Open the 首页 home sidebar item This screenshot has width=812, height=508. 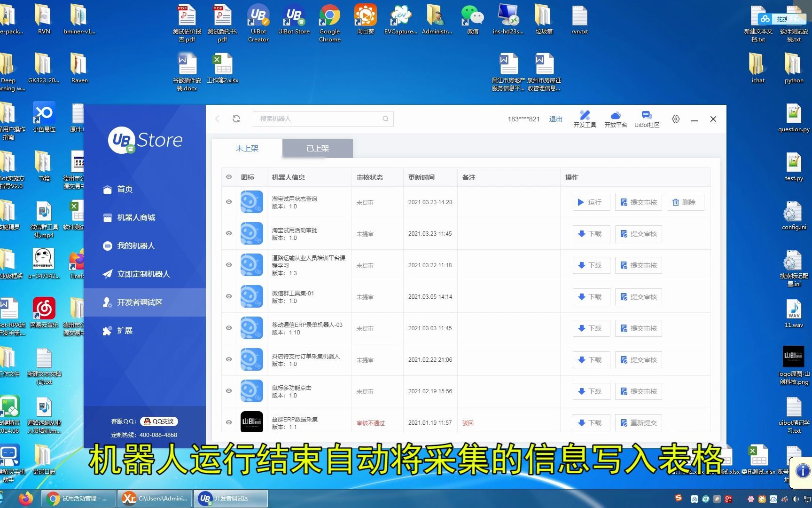click(145, 189)
